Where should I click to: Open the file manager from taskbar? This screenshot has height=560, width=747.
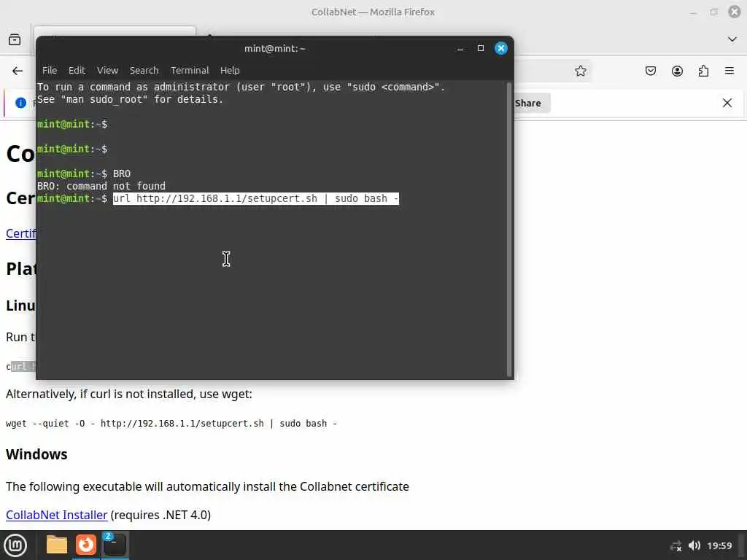point(57,545)
